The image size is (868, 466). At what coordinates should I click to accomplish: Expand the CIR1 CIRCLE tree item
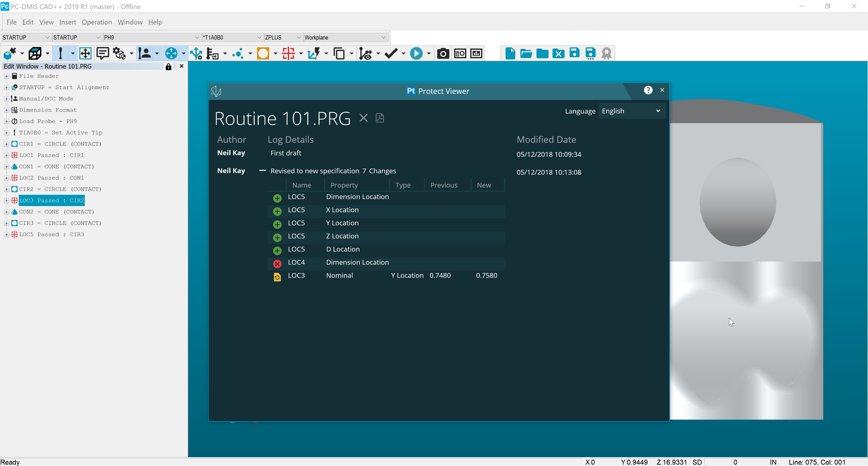[x=6, y=144]
